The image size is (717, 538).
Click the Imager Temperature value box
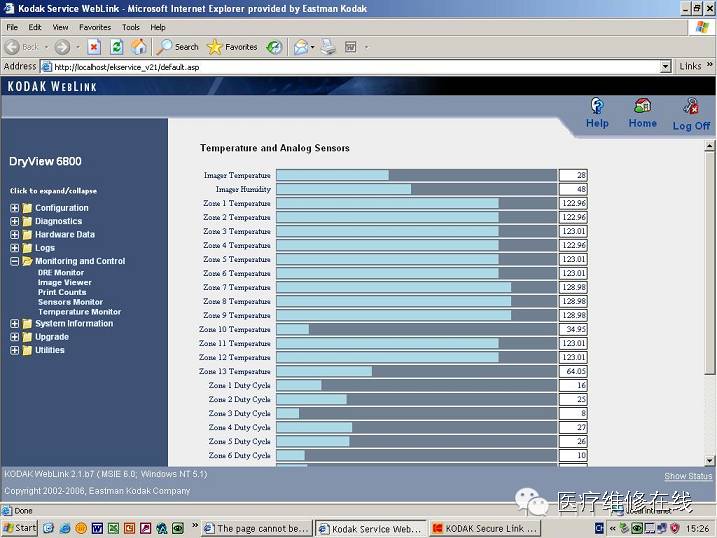pos(573,175)
